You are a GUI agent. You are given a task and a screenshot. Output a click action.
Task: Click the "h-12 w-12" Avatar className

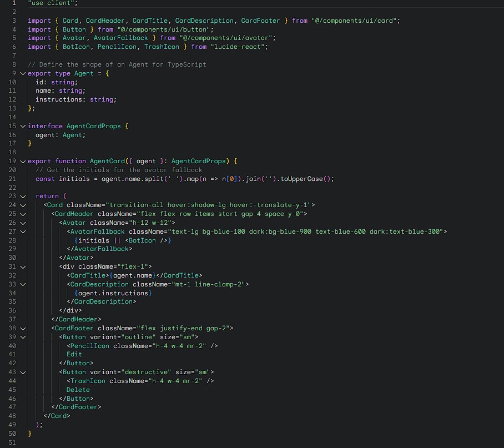150,223
